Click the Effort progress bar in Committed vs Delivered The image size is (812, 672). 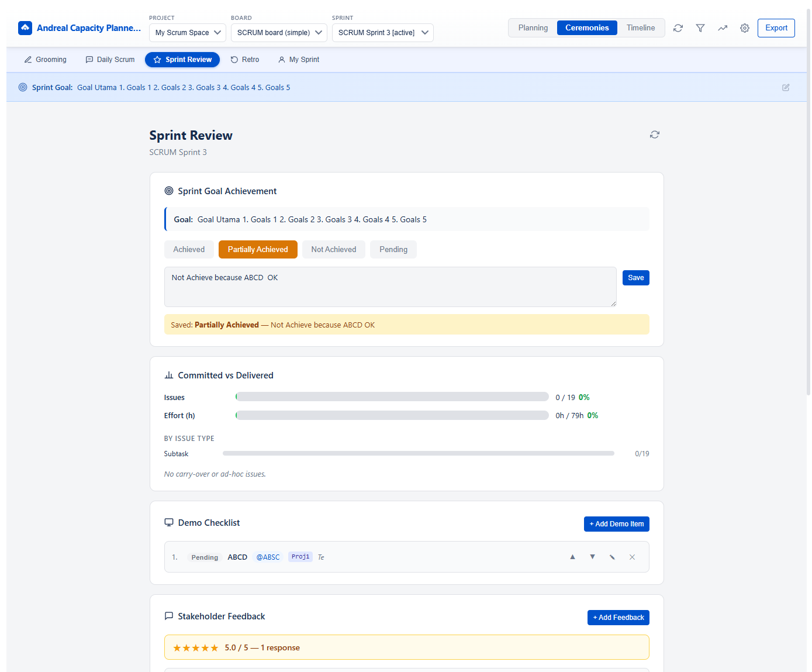click(x=392, y=415)
